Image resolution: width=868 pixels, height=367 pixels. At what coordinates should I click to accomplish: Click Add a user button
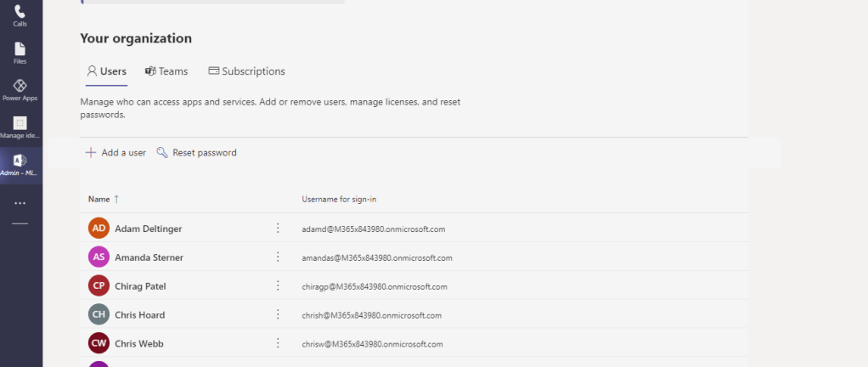click(116, 153)
